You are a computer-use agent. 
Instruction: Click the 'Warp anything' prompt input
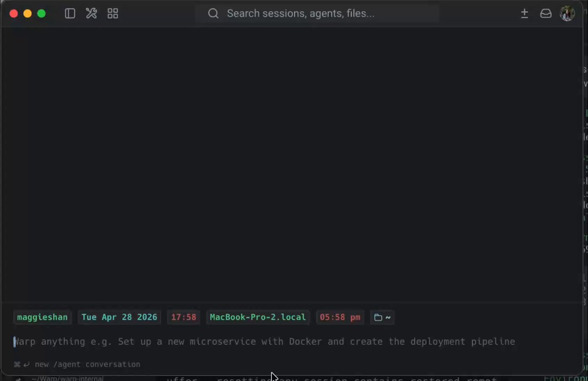(x=264, y=342)
